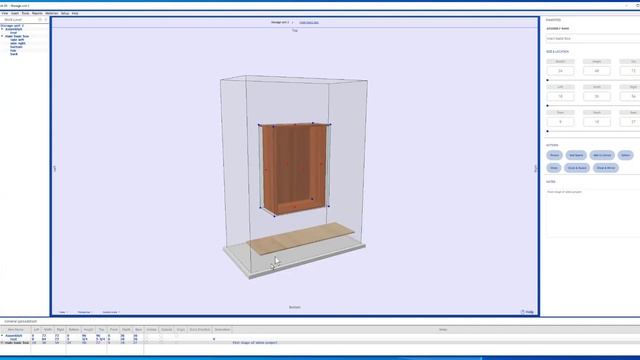Screen dimensions: 640x360
Task: Click the Width value field showing 36
Action: coord(596,96)
